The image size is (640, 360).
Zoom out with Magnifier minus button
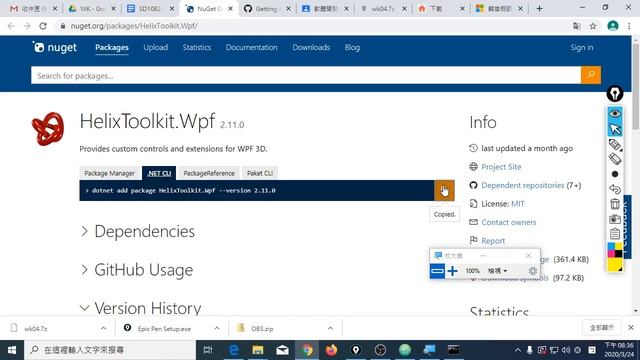(x=437, y=271)
